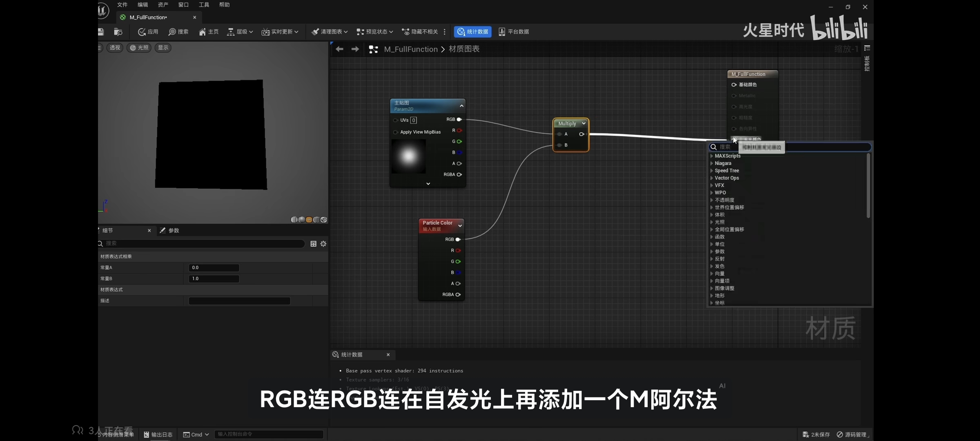Open the Multiply node dropdown chevron

pos(584,123)
